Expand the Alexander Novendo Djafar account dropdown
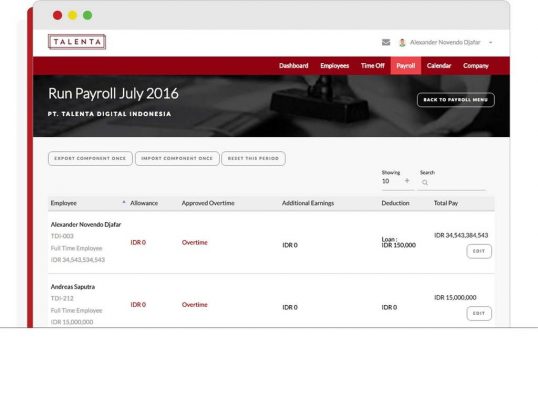The height and width of the screenshot is (400, 538). 491,43
